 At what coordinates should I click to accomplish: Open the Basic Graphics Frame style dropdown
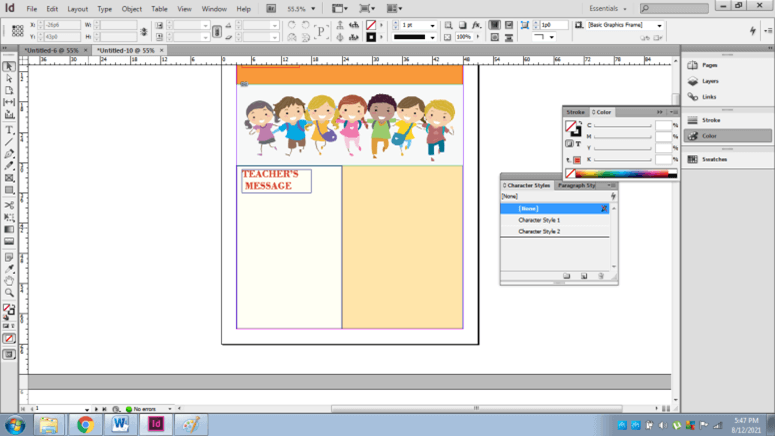(x=659, y=25)
